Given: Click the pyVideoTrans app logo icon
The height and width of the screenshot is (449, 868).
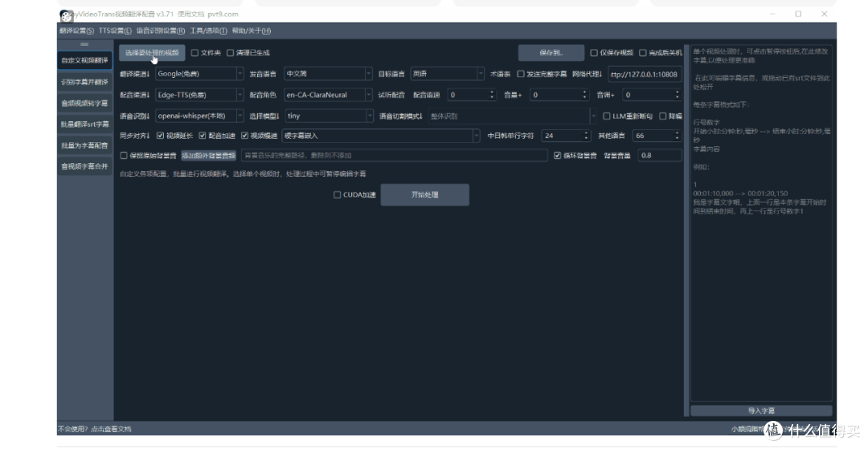Looking at the screenshot, I should tap(66, 15).
